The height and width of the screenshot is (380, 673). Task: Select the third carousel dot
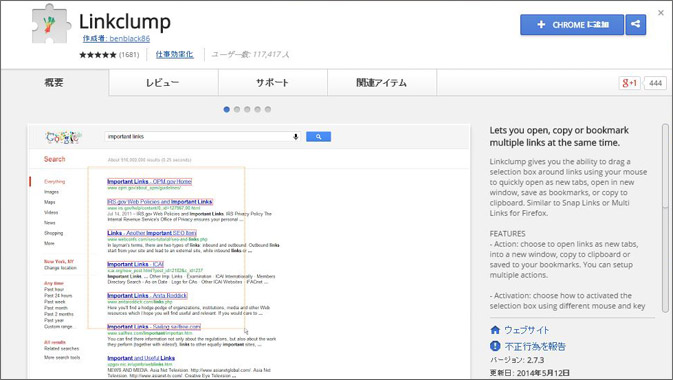point(247,109)
